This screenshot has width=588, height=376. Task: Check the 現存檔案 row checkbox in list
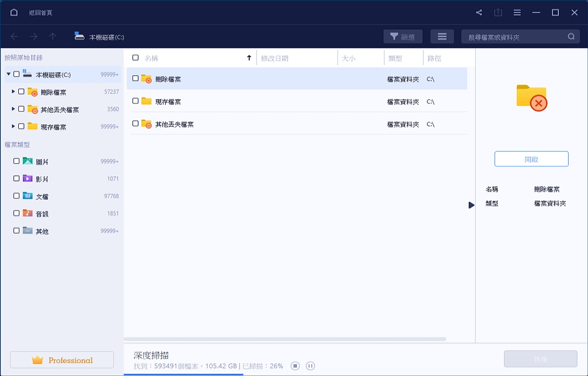tap(135, 100)
